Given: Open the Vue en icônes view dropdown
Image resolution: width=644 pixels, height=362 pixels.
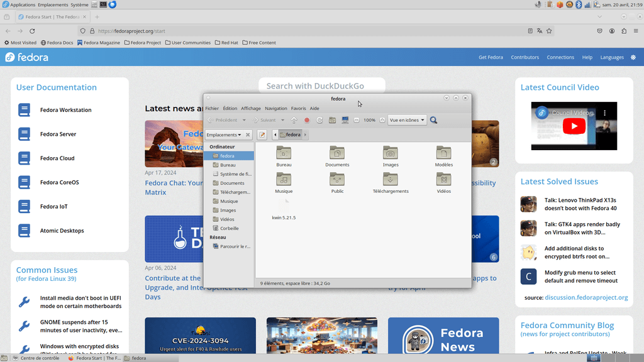Looking at the screenshot, I should pos(407,120).
